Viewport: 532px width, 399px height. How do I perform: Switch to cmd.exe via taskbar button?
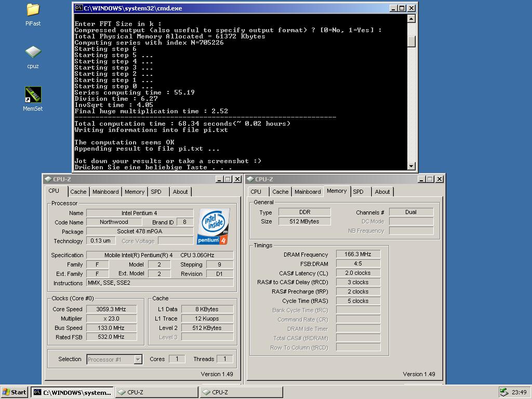pos(73,392)
